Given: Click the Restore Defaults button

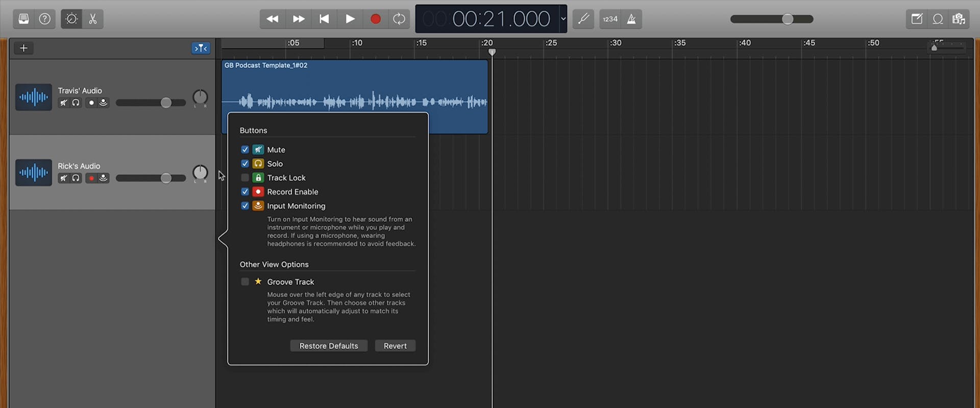Looking at the screenshot, I should click(x=329, y=346).
